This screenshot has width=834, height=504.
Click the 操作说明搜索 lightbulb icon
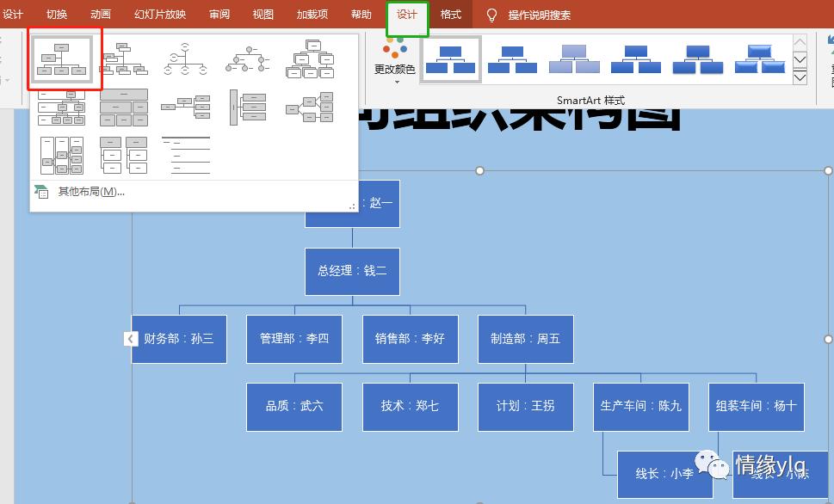coord(491,14)
